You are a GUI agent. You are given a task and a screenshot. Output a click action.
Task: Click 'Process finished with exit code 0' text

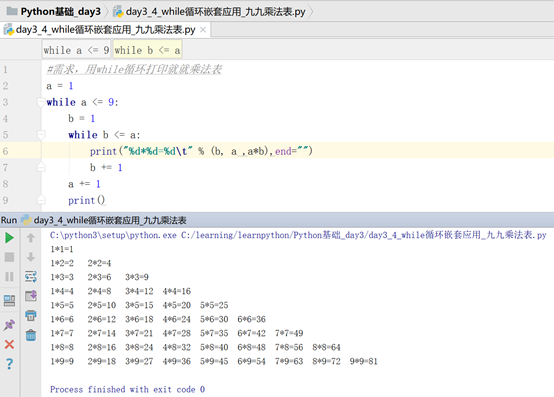(x=127, y=390)
